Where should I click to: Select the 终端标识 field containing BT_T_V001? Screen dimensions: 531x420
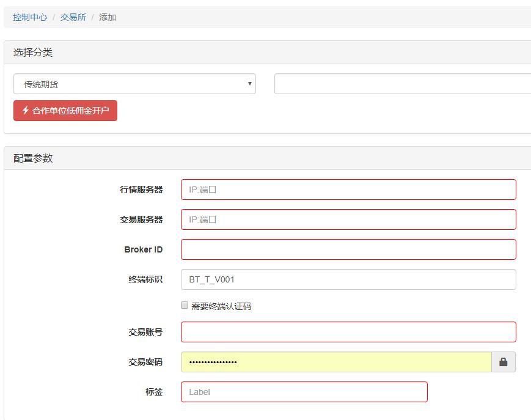tap(348, 279)
